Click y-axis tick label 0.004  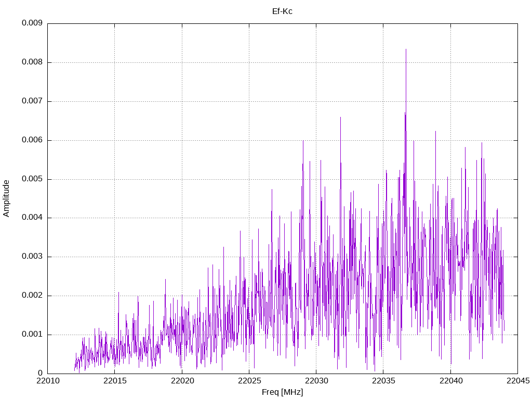point(32,218)
